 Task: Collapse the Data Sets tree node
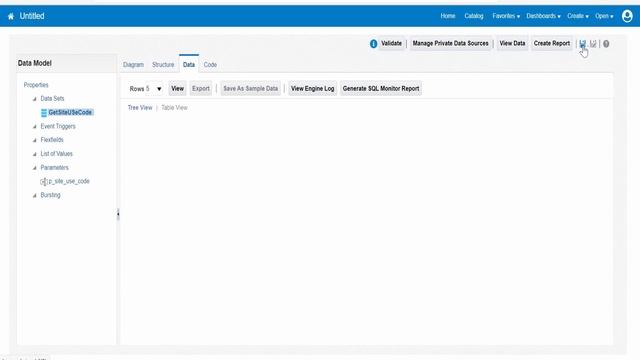coord(35,99)
